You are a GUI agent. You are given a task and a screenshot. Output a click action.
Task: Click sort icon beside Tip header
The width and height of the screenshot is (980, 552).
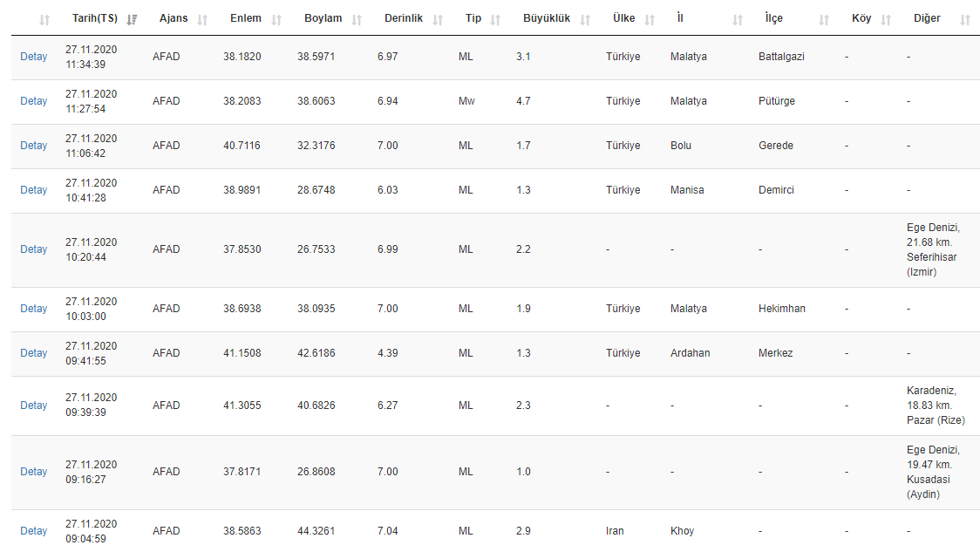click(x=495, y=20)
